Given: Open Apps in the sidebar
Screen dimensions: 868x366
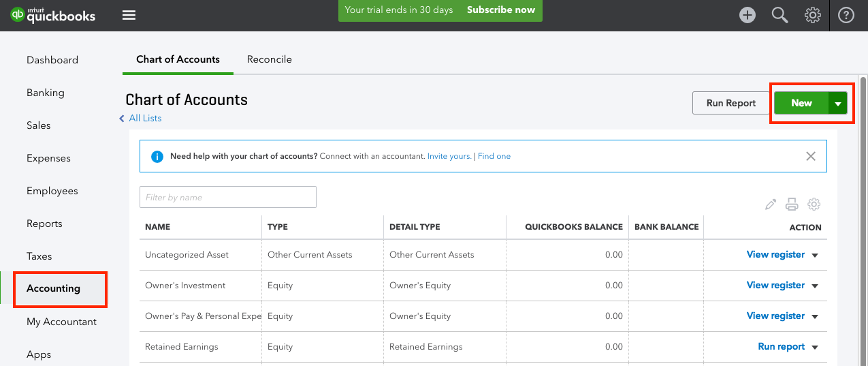Looking at the screenshot, I should (x=39, y=354).
